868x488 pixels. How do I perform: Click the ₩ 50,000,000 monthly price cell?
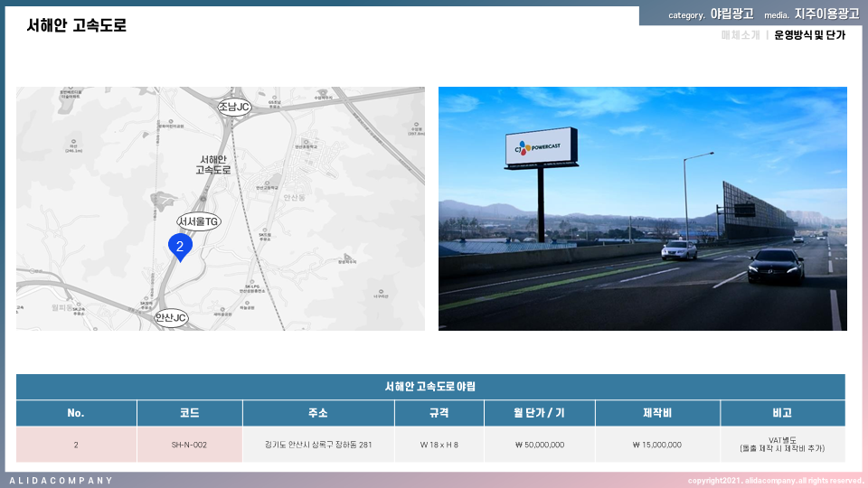538,445
